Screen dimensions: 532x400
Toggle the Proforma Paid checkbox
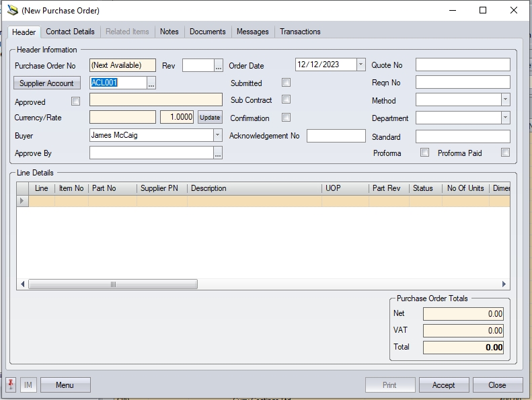point(505,153)
